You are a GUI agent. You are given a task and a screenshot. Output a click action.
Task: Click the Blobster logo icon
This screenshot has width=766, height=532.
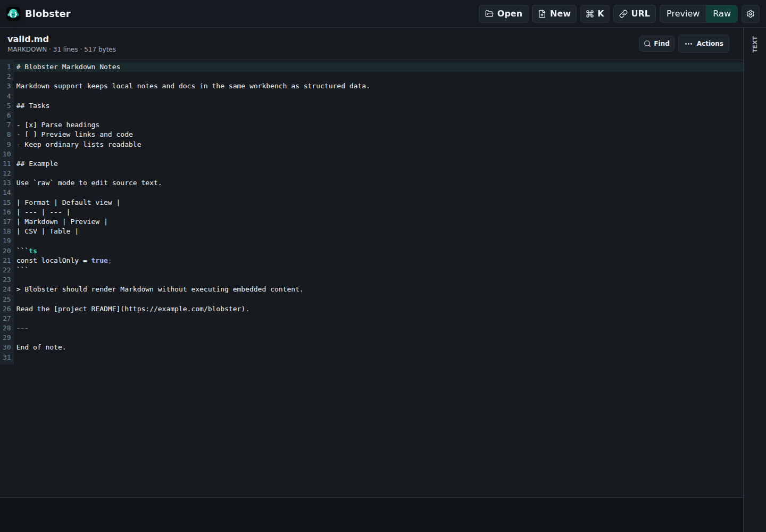tap(13, 14)
